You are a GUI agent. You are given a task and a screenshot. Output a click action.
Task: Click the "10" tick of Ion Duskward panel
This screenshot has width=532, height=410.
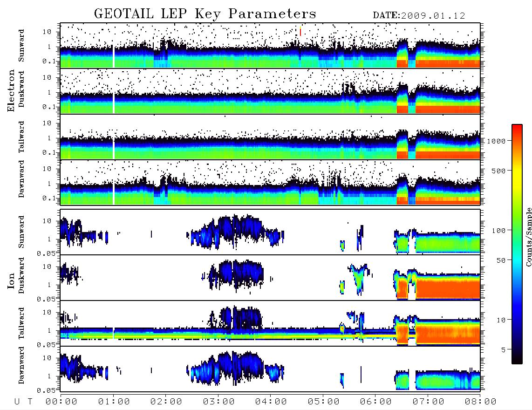click(47, 266)
